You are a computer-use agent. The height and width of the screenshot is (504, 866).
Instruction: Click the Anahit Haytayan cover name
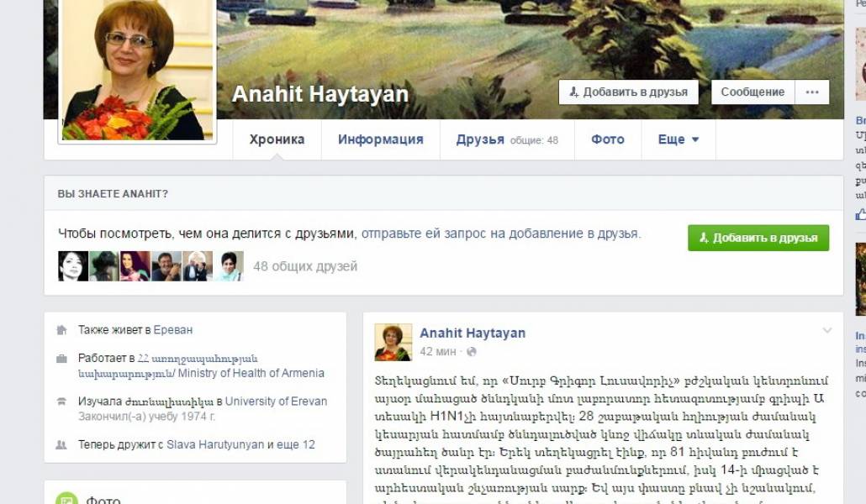click(320, 94)
